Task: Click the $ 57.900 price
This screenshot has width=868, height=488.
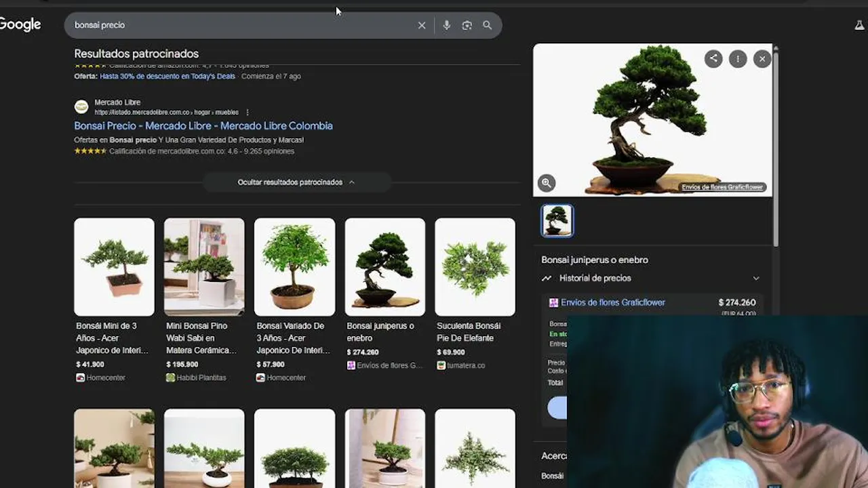Action: (x=271, y=365)
